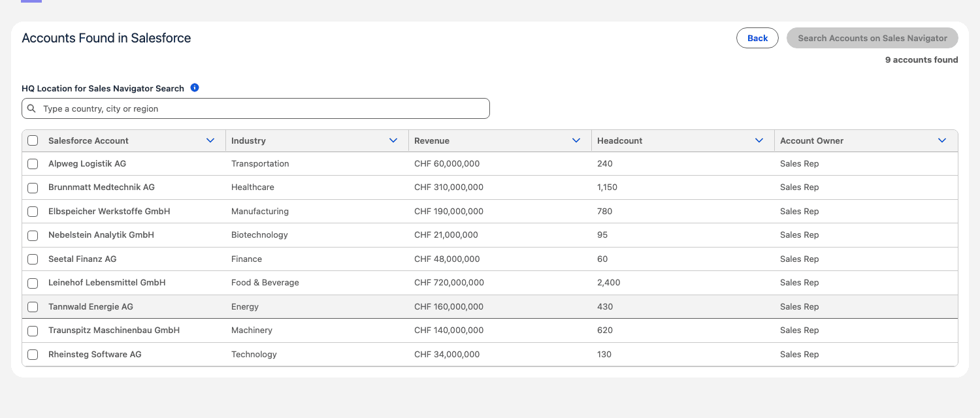Click the CHF 60,000,000 revenue cell

pos(447,163)
